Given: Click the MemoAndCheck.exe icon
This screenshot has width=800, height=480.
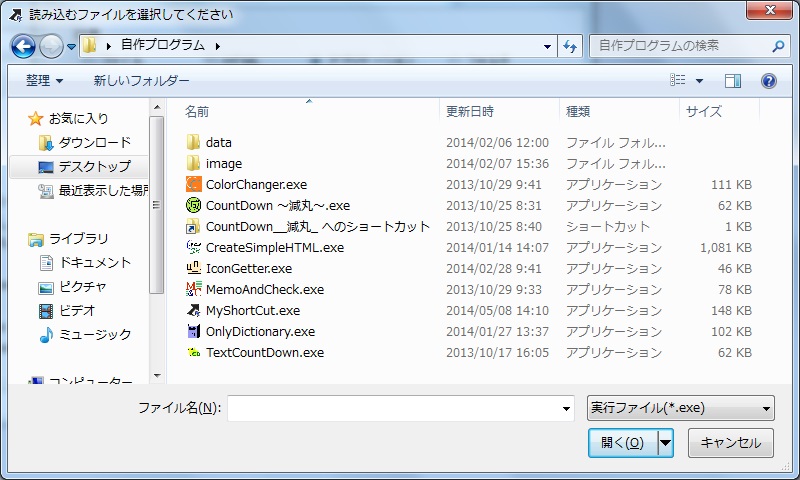Looking at the screenshot, I should (193, 289).
